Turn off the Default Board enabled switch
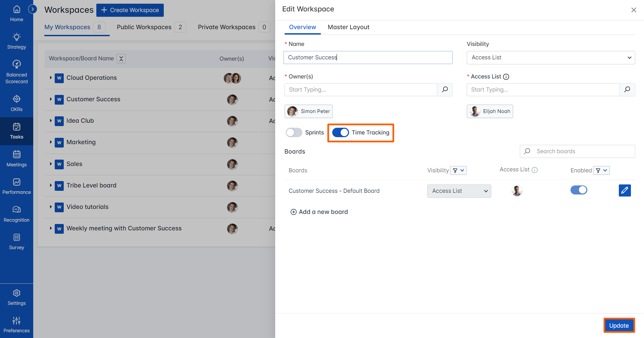Screen dimensions: 644x338 [579, 190]
